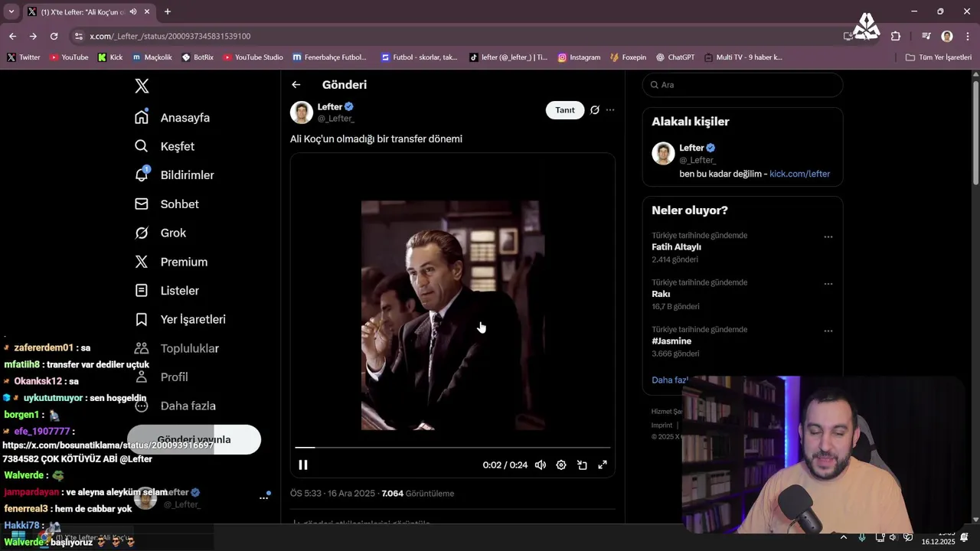The image size is (980, 551).
Task: Open Keşfet from the sidebar
Action: point(165,146)
